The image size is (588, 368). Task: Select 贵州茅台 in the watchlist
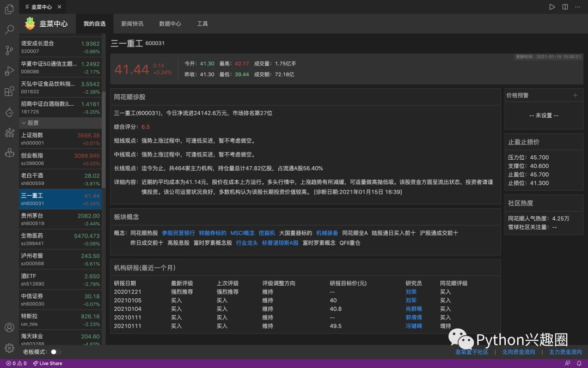(x=60, y=219)
